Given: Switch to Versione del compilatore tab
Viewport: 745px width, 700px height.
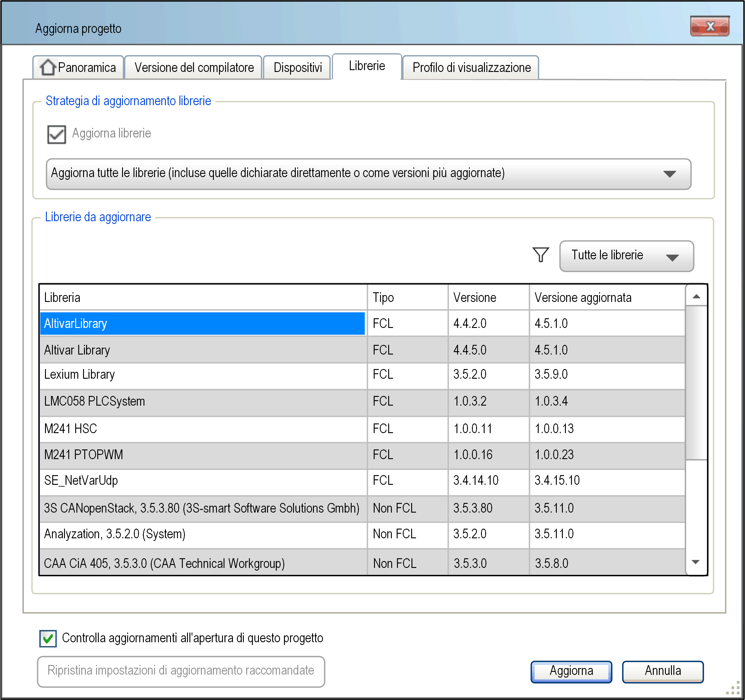Looking at the screenshot, I should point(194,68).
